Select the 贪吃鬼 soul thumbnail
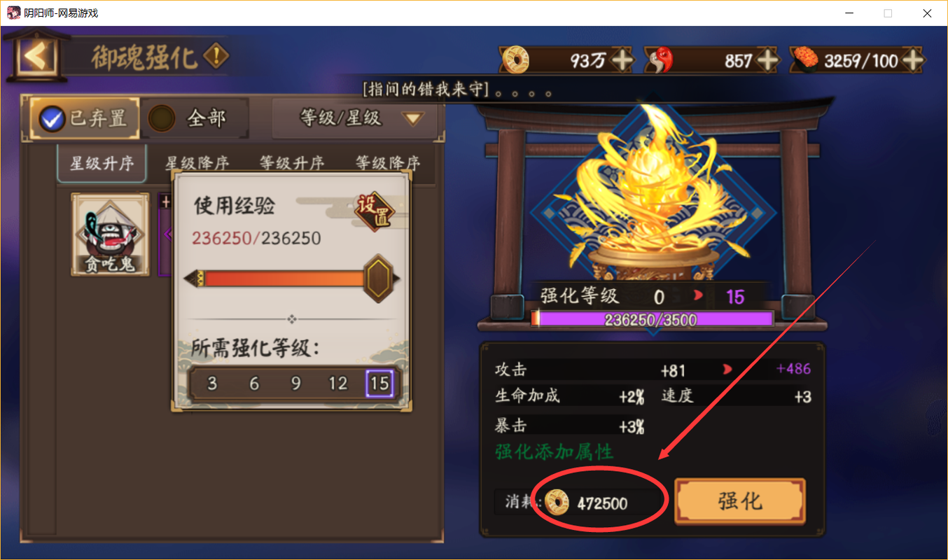The height and width of the screenshot is (560, 948). 110,234
